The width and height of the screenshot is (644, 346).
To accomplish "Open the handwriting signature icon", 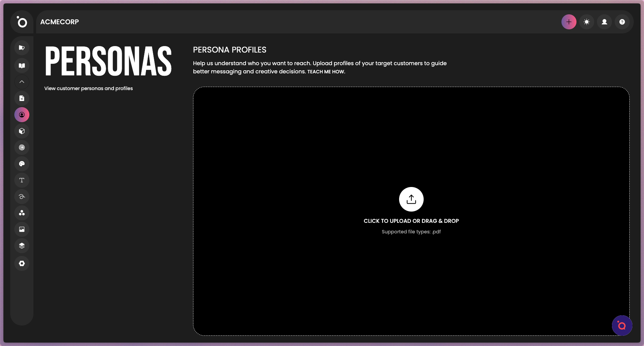I will click(21, 197).
